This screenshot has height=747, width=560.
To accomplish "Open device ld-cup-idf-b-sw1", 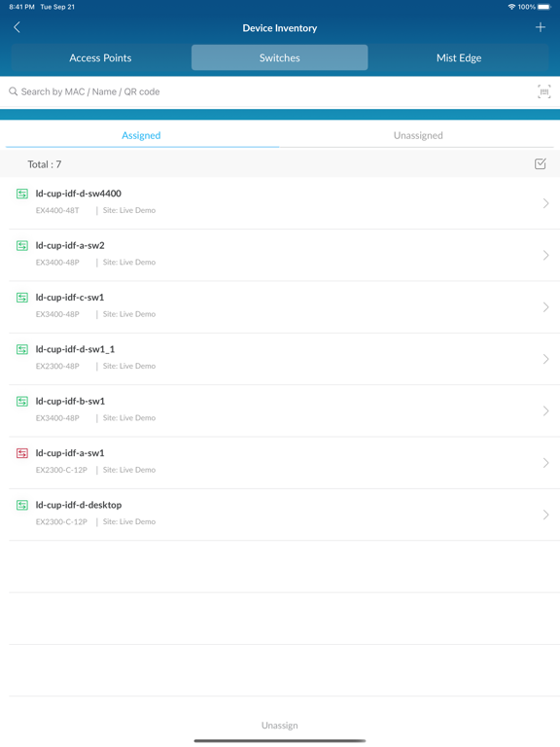I will (280, 411).
